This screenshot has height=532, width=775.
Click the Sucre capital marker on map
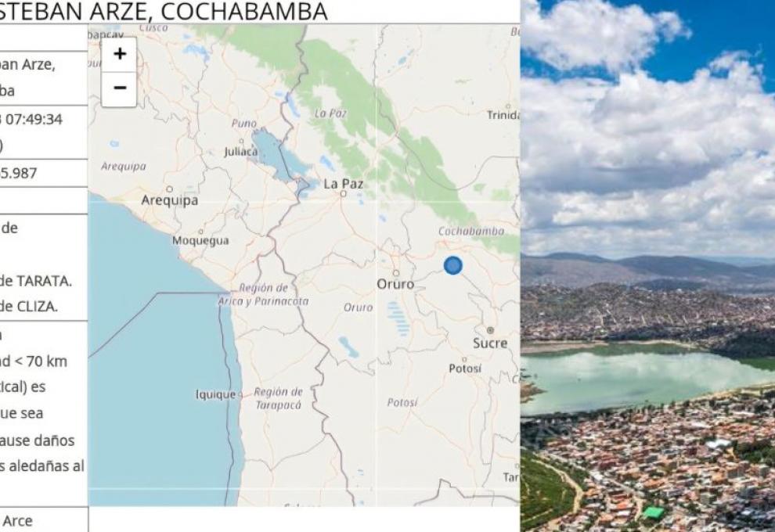pyautogui.click(x=490, y=330)
